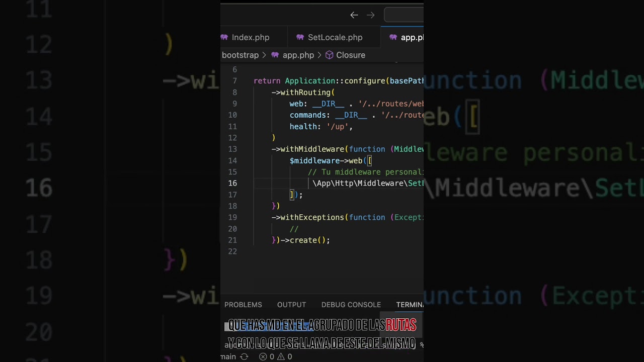Open the errors and warnings status indicator

[x=275, y=356]
